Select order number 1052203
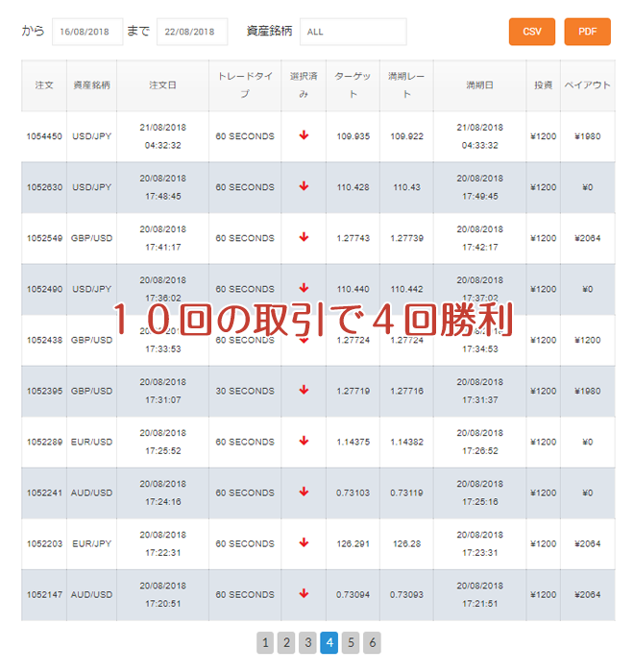 [44, 543]
